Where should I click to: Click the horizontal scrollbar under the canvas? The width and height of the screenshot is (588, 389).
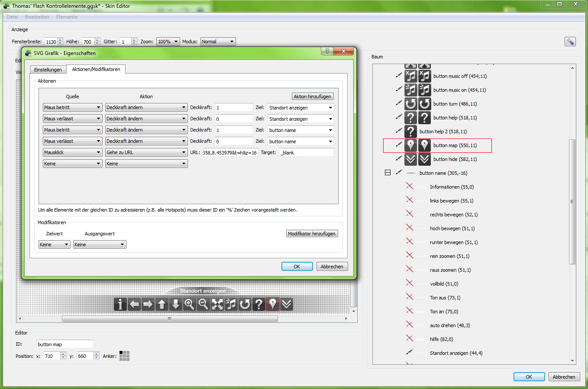(169, 319)
